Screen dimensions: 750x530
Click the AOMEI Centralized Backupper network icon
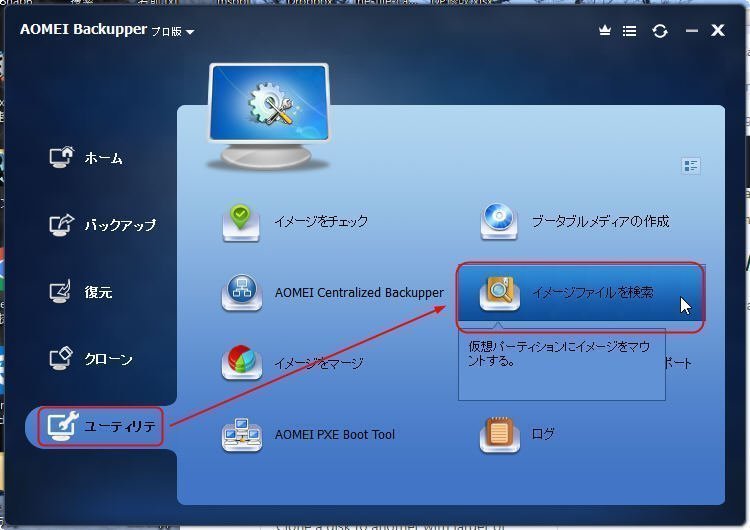click(x=242, y=293)
